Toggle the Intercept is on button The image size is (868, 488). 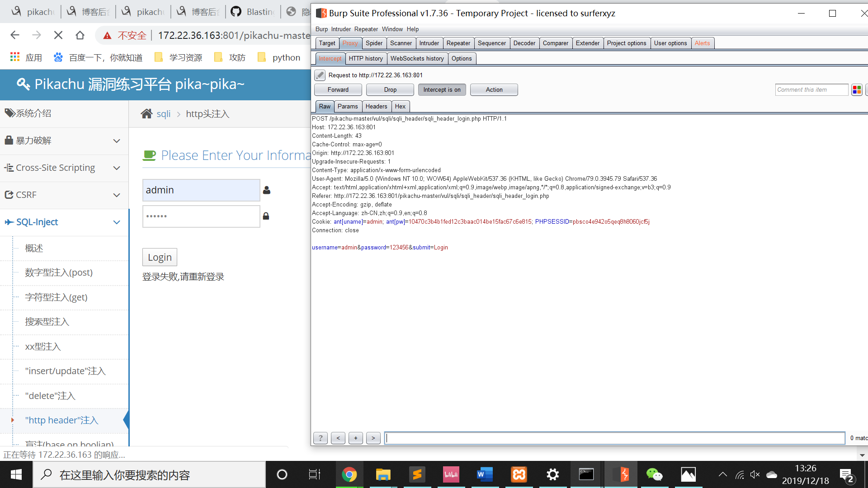pos(442,90)
